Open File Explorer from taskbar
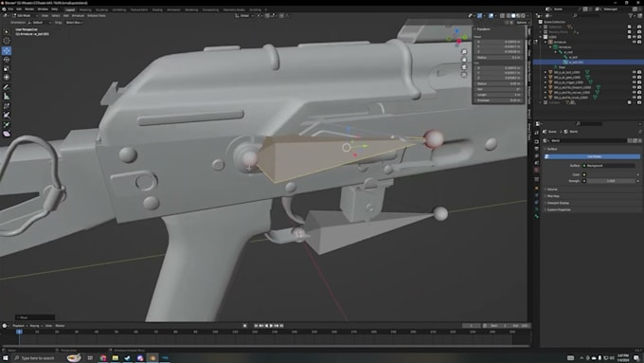 click(x=115, y=358)
